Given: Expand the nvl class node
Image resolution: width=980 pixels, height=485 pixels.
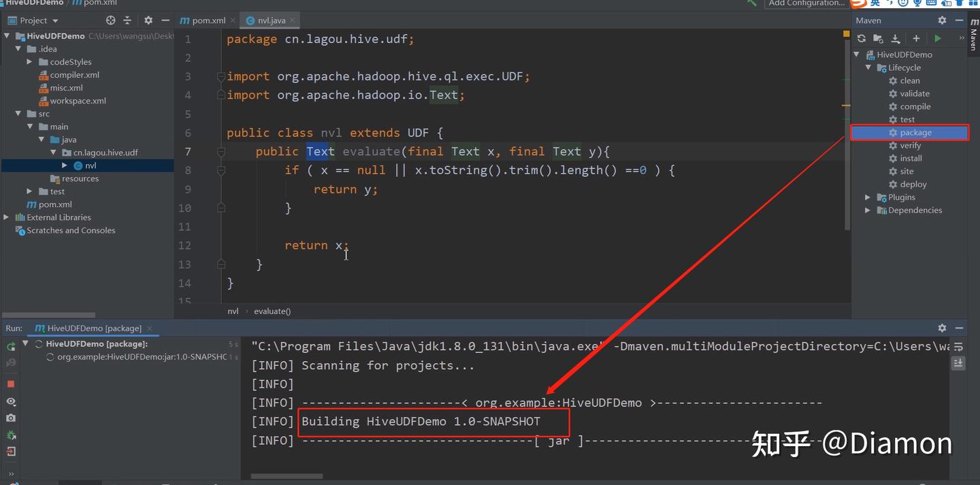Looking at the screenshot, I should [x=65, y=166].
